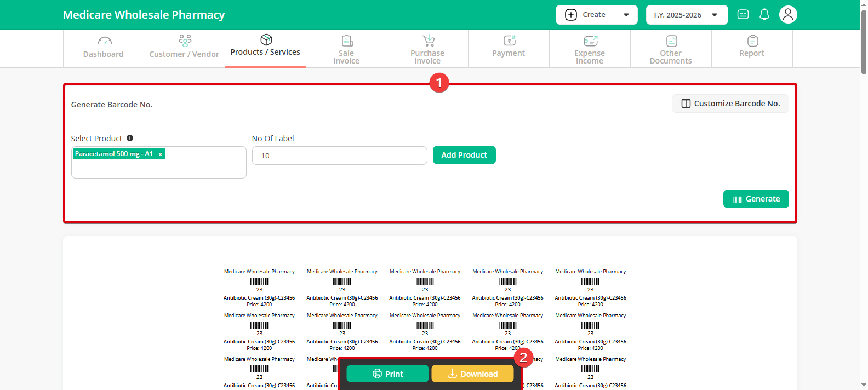Screen dimensions: 868x390
Task: Open the Dashboard tab
Action: click(103, 48)
